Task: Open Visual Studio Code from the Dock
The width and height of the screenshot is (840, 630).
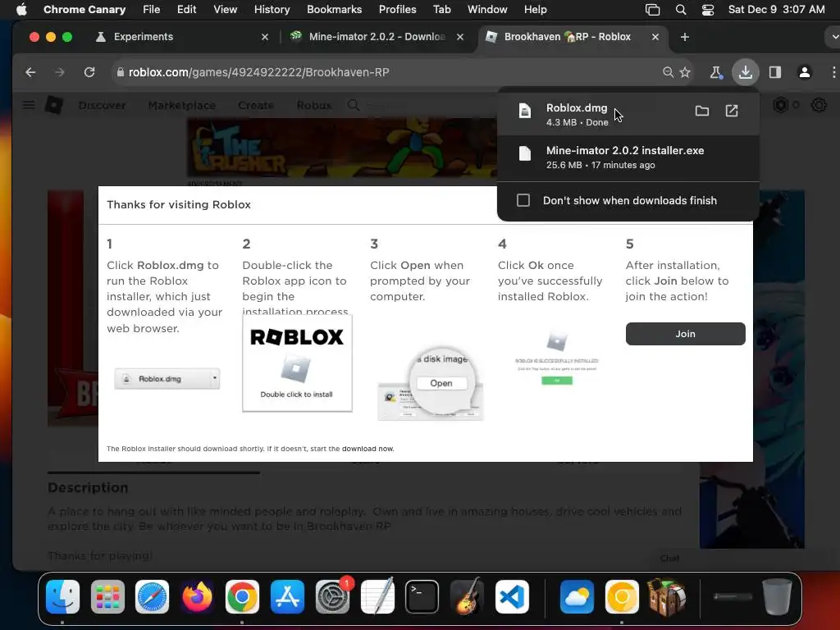Action: tap(512, 597)
